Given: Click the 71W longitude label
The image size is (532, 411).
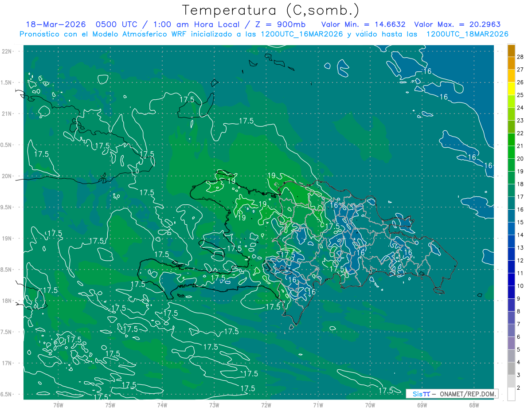Looking at the screenshot, I should [x=318, y=405].
